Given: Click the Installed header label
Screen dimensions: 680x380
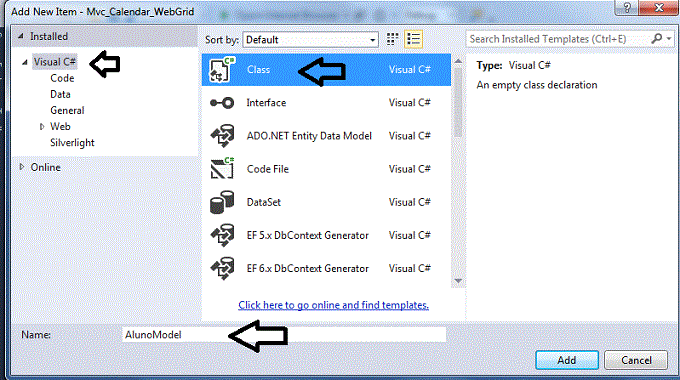Looking at the screenshot, I should point(49,36).
